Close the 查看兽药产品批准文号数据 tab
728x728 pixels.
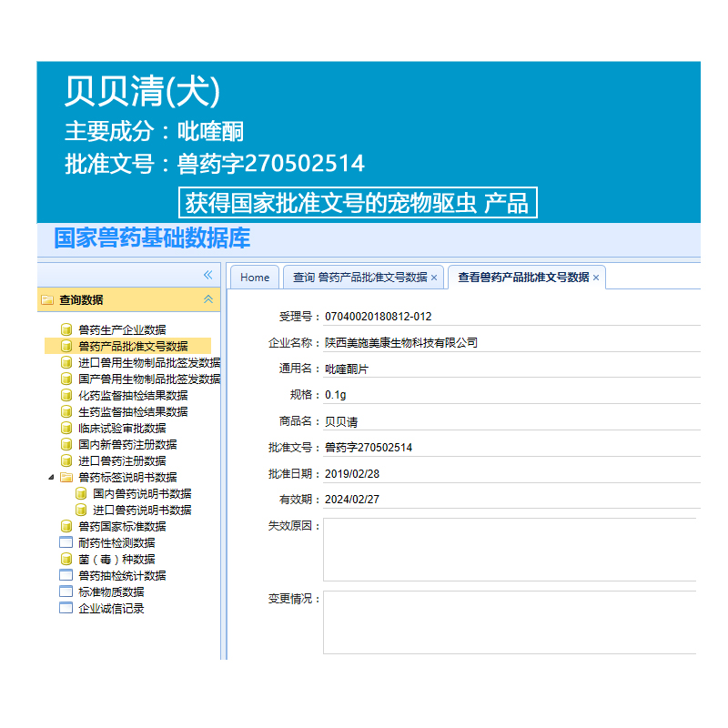[596, 278]
